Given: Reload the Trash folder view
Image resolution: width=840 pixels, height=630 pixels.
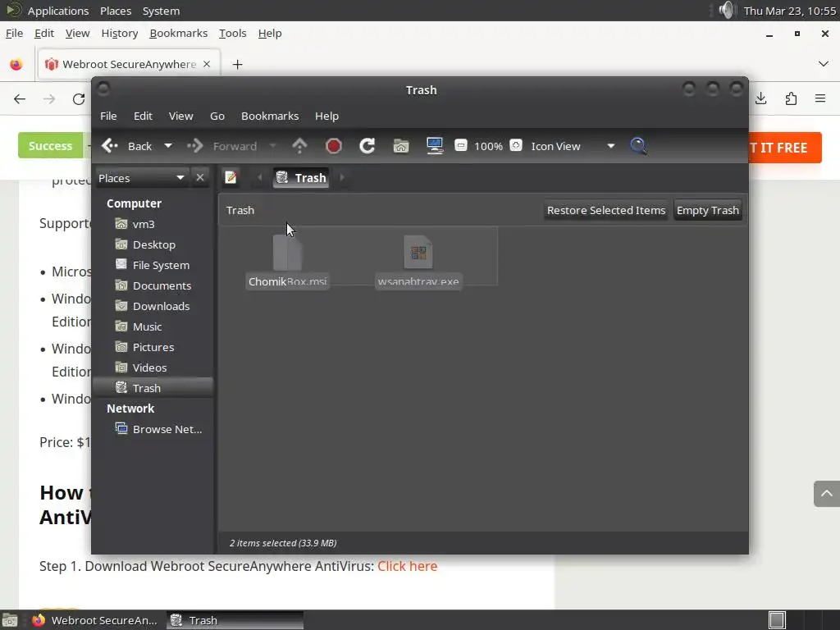Looking at the screenshot, I should click(x=367, y=146).
